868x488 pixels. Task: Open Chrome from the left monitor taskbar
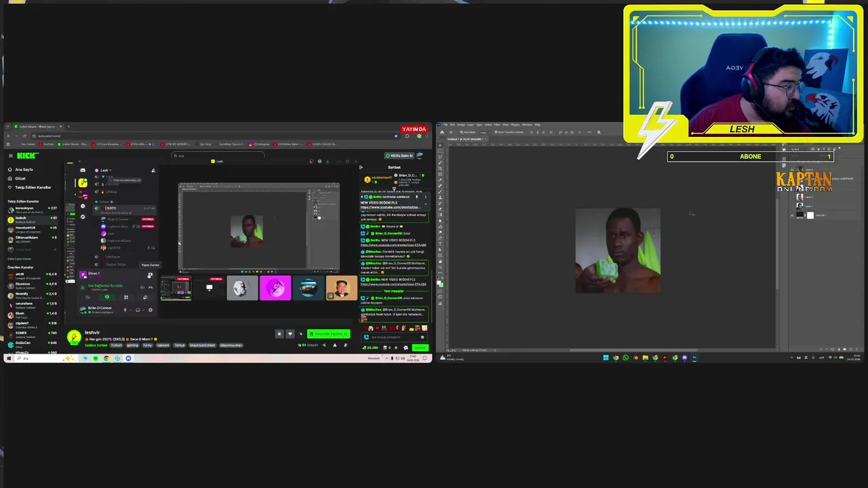(106, 358)
